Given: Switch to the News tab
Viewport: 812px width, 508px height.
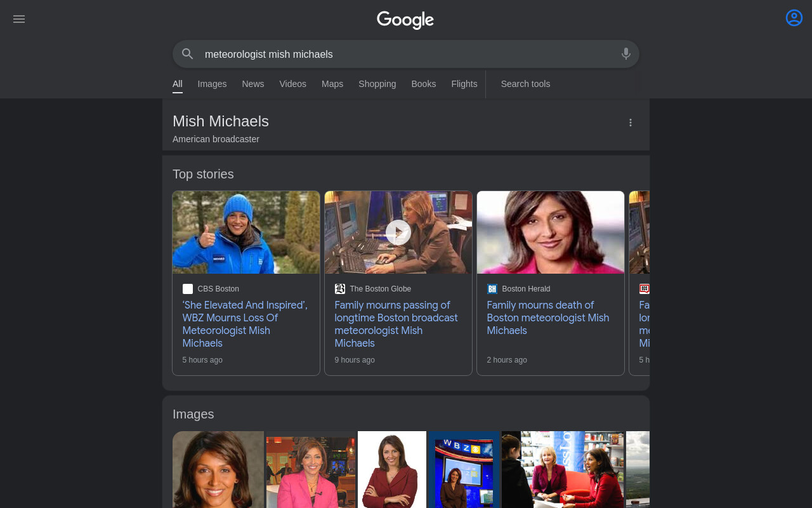Looking at the screenshot, I should (253, 84).
